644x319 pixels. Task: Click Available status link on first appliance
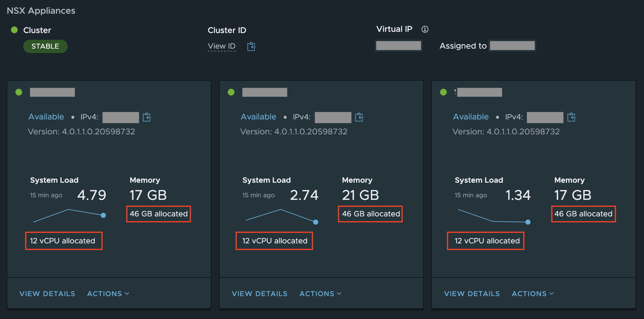click(46, 117)
